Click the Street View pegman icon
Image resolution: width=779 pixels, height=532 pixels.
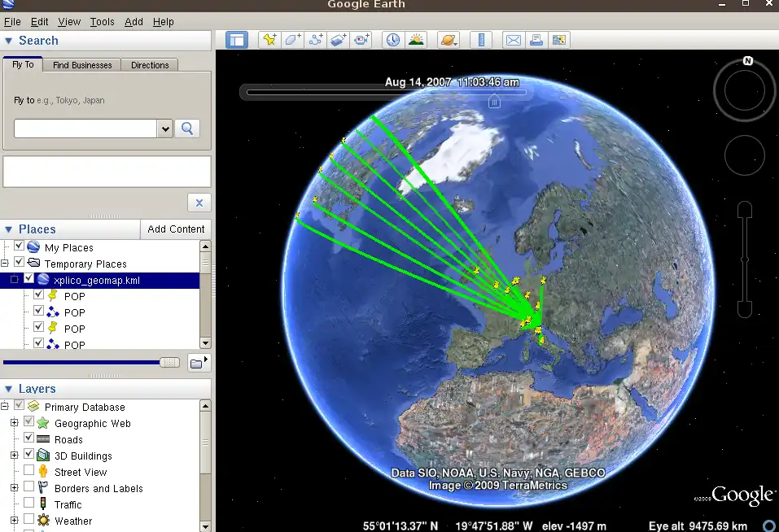(43, 472)
